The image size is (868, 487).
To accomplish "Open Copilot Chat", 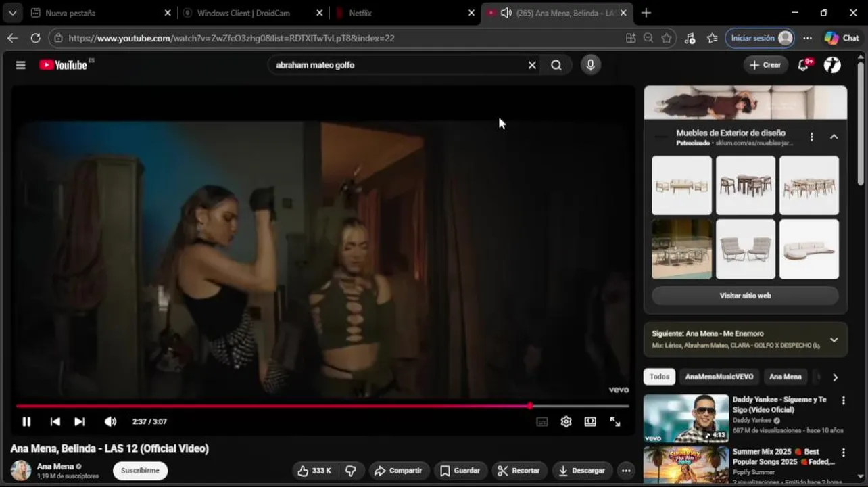I will click(842, 38).
